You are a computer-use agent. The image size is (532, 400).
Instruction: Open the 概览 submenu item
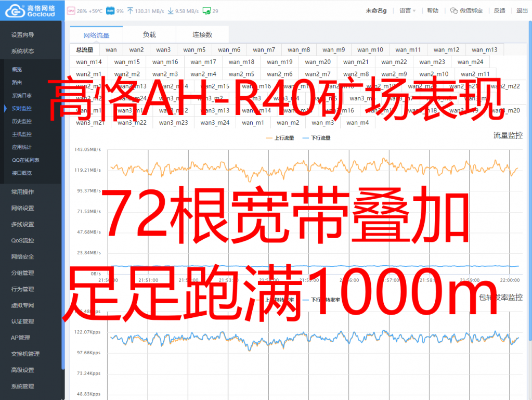[x=17, y=70]
